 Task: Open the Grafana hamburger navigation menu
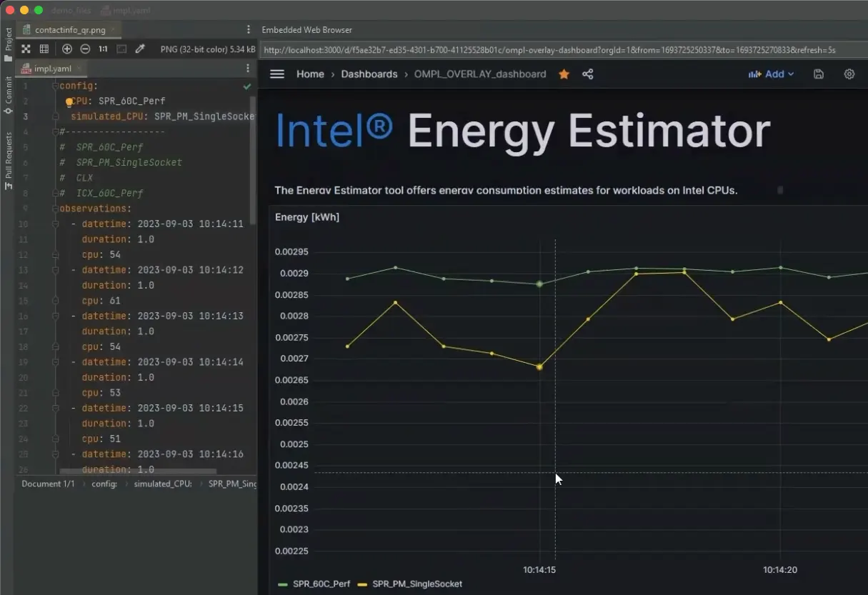(x=277, y=74)
